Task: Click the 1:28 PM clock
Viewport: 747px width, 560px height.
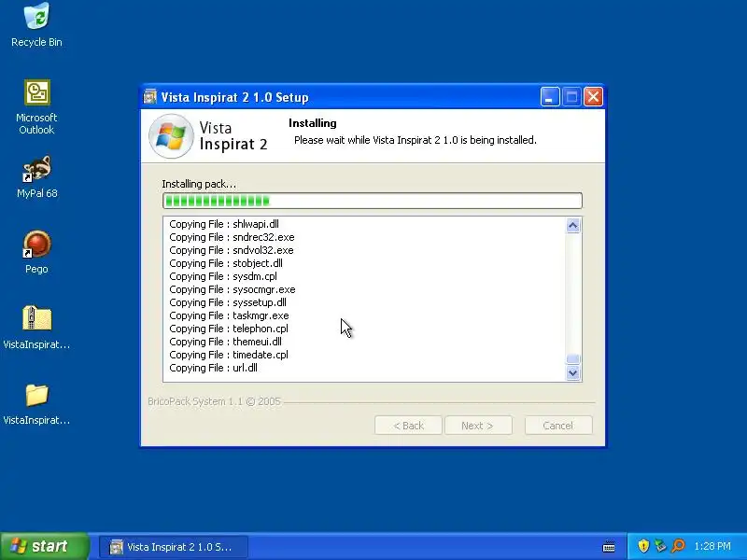Action: point(712,546)
